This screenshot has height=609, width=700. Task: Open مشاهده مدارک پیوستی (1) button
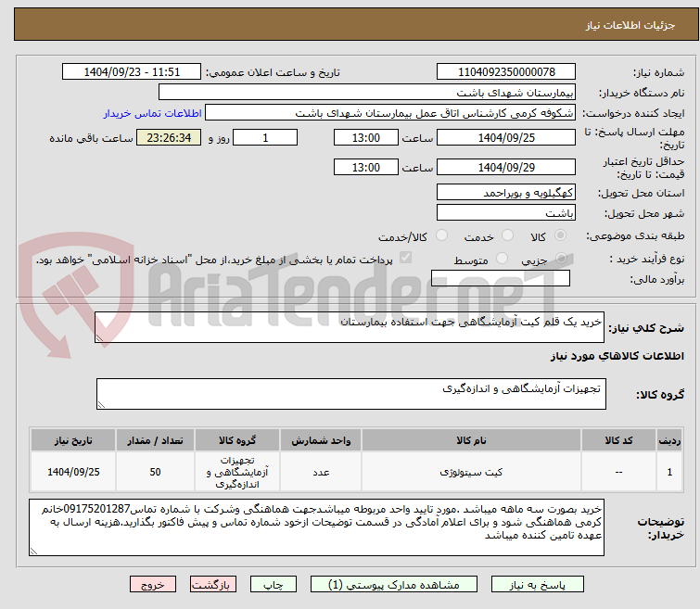pos(394,585)
